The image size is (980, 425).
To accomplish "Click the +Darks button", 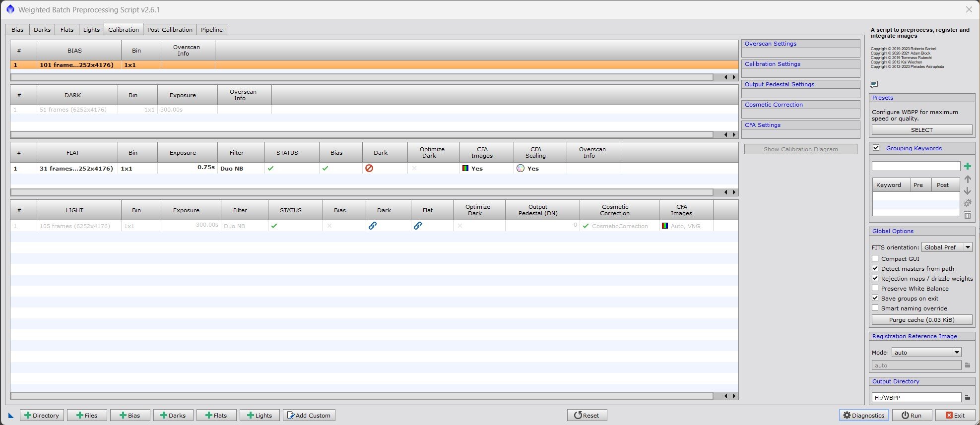I will point(173,415).
